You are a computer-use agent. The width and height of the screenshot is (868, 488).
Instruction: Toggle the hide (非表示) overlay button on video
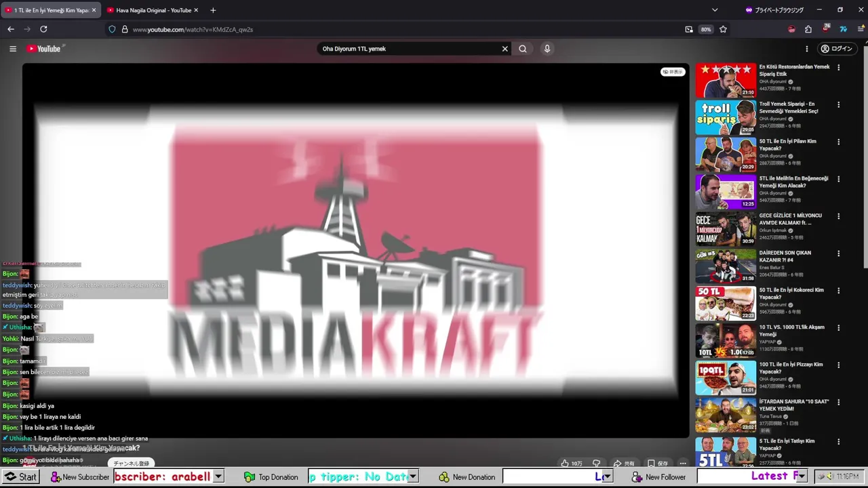click(x=673, y=72)
